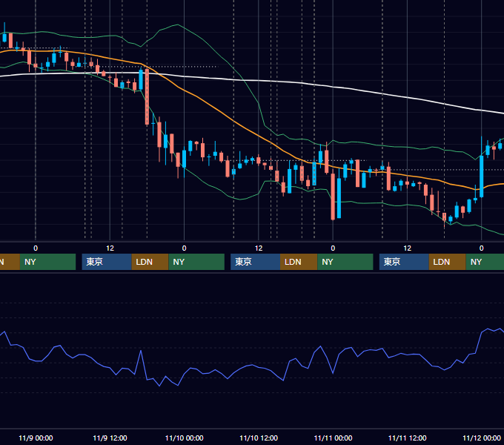Click the 11/10 00:00 date label
Viewport: 504px width, 445px height.
pyautogui.click(x=184, y=438)
